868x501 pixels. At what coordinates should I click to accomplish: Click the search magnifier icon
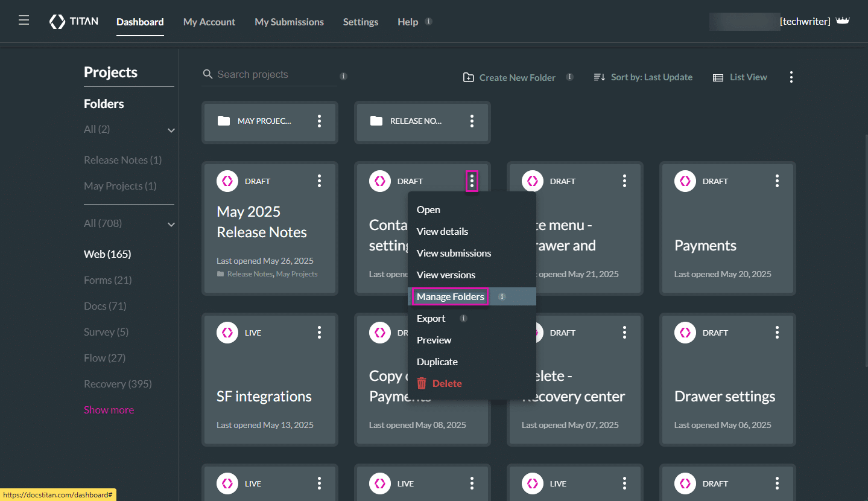pos(207,74)
